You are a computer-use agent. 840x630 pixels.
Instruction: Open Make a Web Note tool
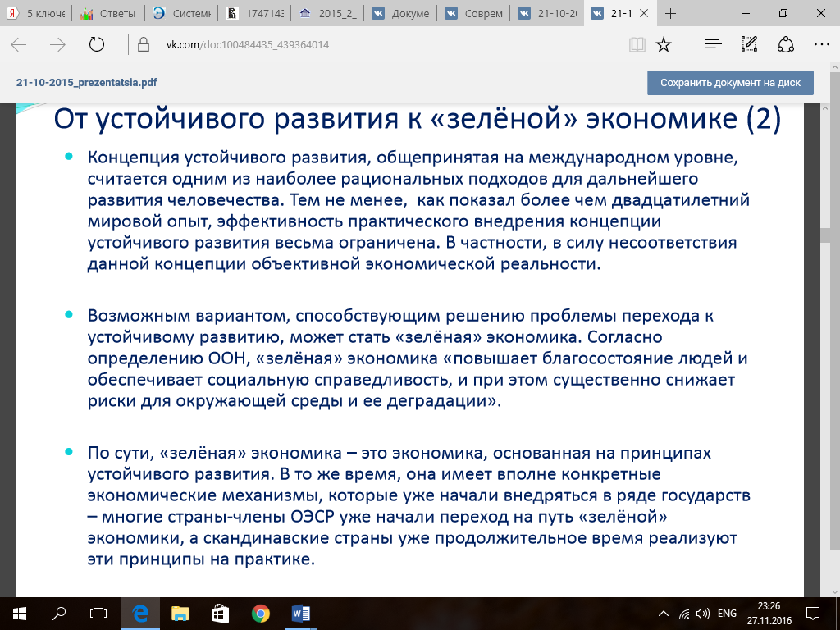[749, 45]
